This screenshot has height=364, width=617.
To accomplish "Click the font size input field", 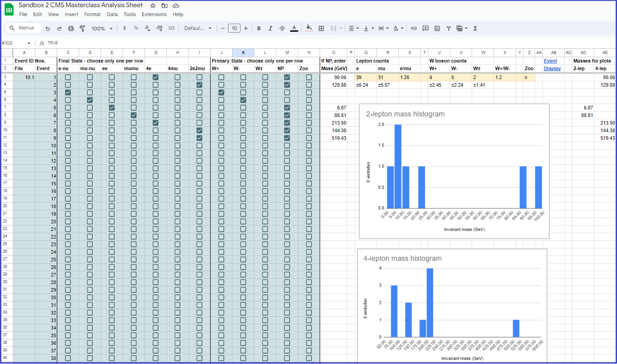I will pyautogui.click(x=234, y=29).
